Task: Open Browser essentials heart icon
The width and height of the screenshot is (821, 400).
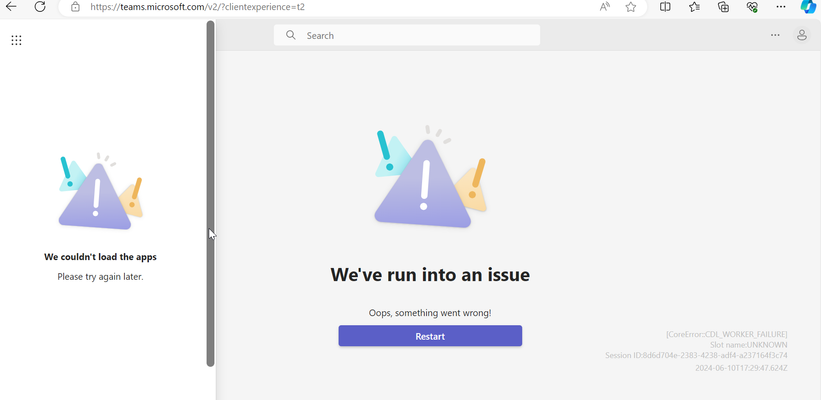Action: [752, 7]
